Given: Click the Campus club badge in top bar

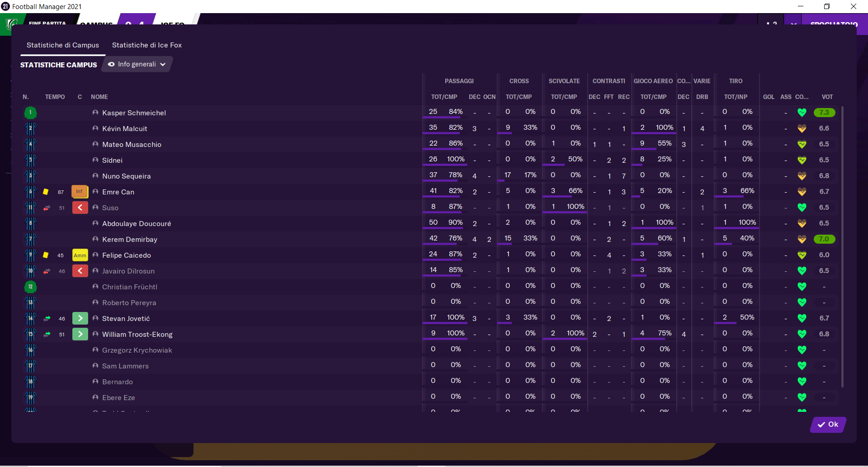Looking at the screenshot, I should pos(11,24).
